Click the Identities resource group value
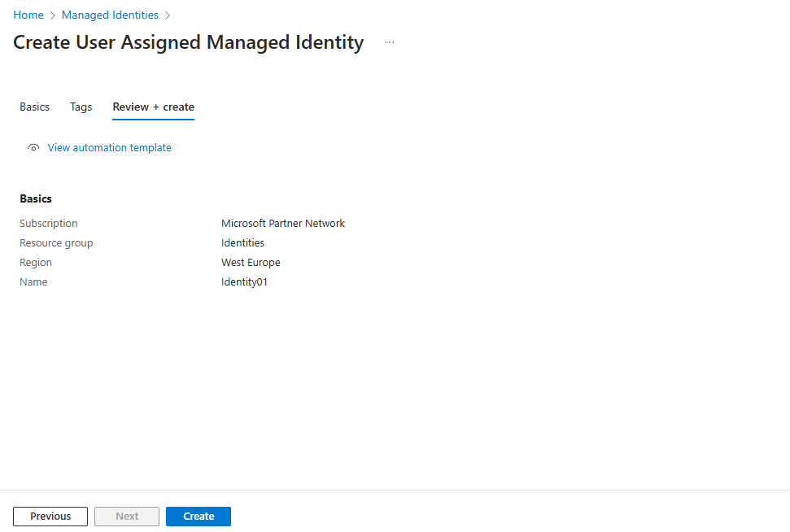The width and height of the screenshot is (790, 532). coord(242,243)
